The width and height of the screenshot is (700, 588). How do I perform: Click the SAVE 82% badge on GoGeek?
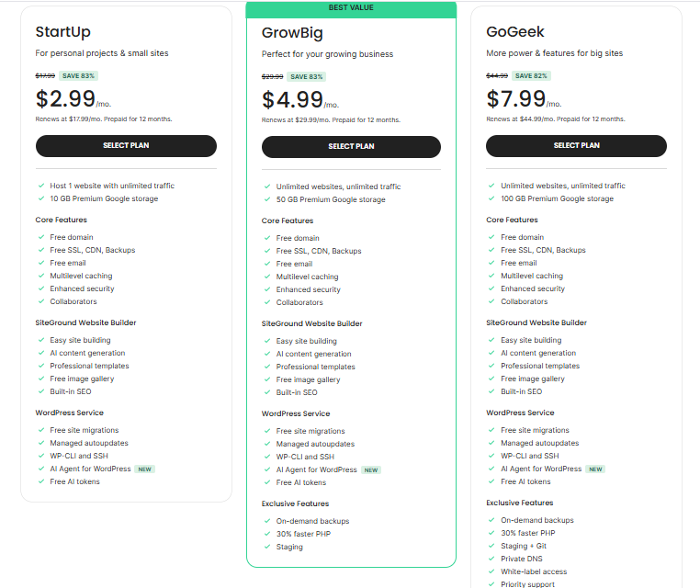click(535, 75)
